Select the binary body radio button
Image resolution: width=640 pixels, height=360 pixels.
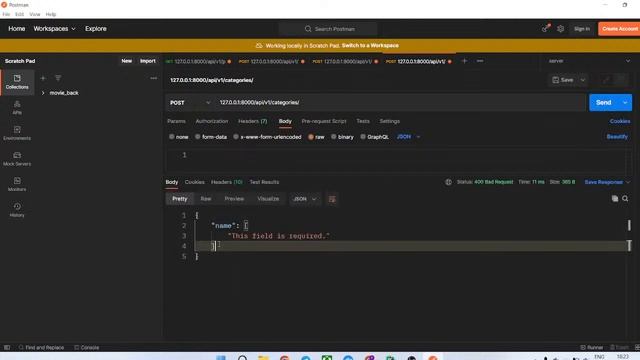click(x=333, y=137)
